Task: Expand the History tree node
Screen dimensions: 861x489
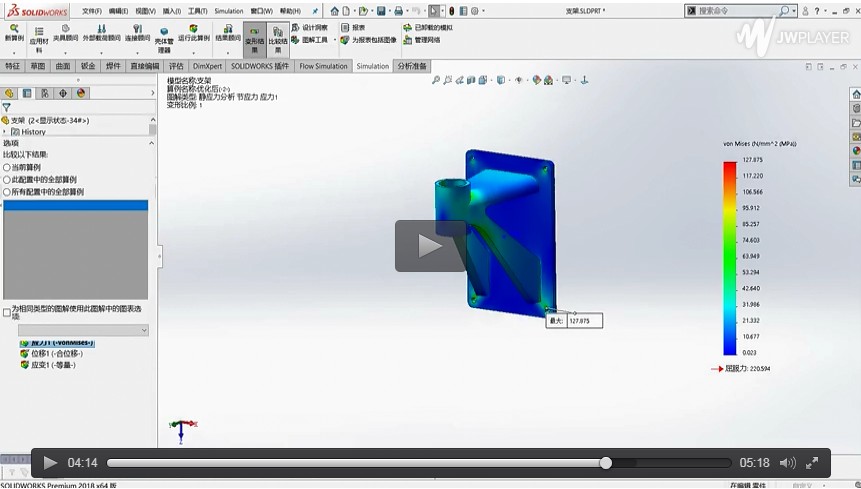Action: 5,132
